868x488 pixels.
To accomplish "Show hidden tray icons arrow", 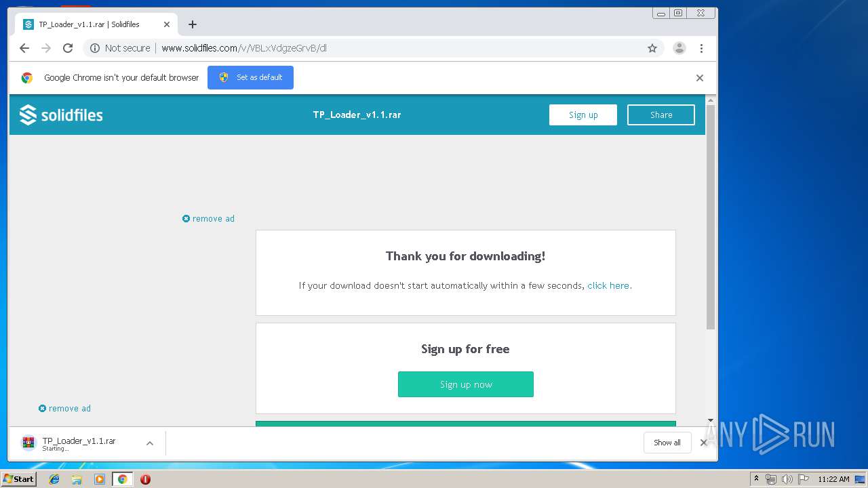I will coord(756,479).
